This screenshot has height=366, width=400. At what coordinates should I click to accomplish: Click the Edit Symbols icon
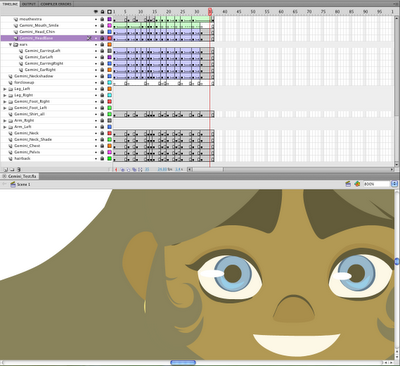click(357, 184)
